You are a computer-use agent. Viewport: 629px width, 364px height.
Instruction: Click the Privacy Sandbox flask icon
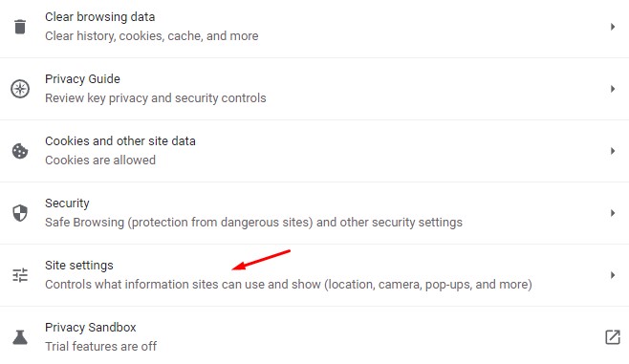[x=20, y=337]
